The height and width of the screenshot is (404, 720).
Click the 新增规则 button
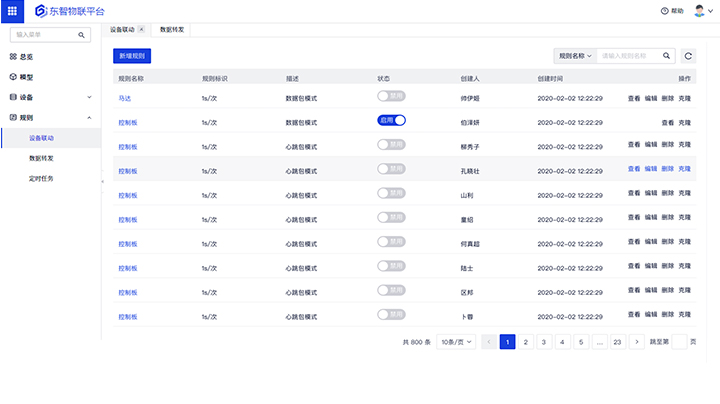point(131,56)
